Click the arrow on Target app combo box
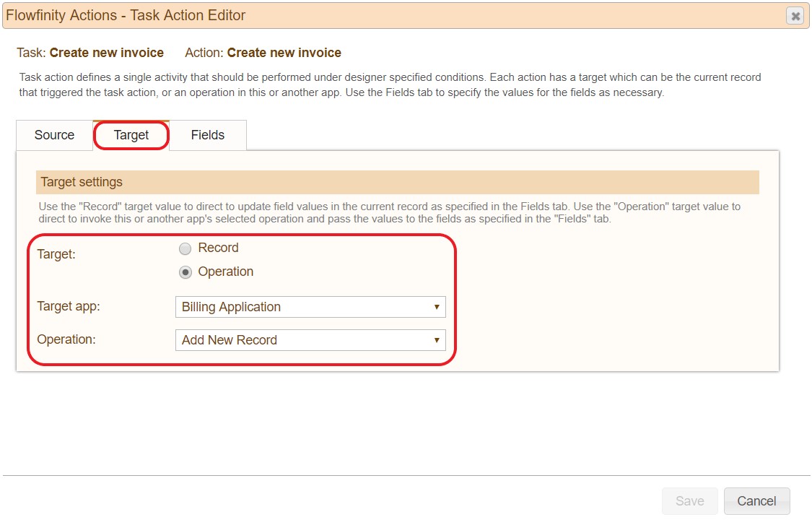The width and height of the screenshot is (812, 525). click(x=437, y=307)
